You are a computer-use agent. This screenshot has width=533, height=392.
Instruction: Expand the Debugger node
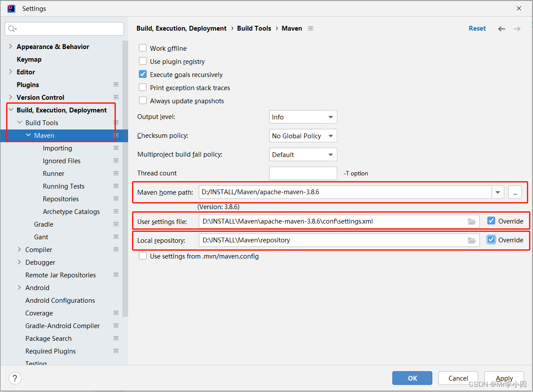coord(20,262)
